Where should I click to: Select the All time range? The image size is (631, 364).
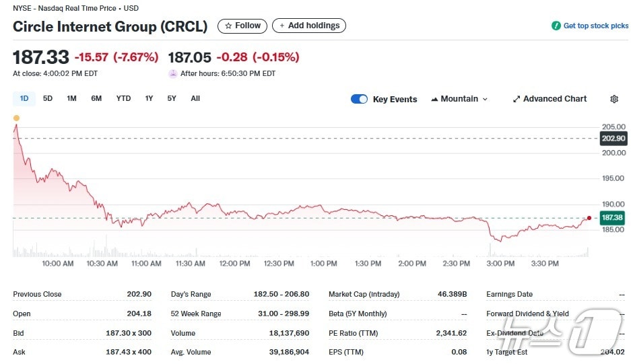click(x=195, y=98)
